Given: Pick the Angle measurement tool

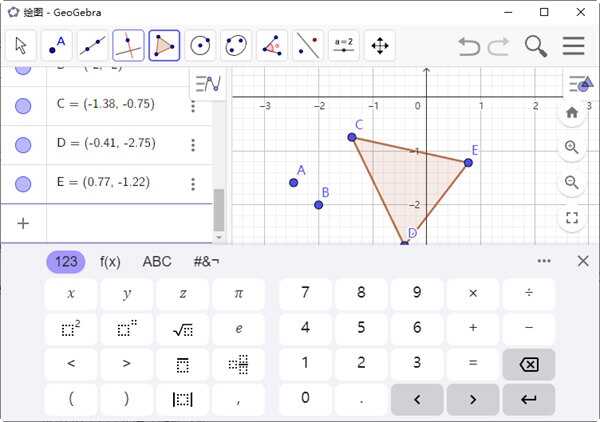Looking at the screenshot, I should [x=272, y=46].
